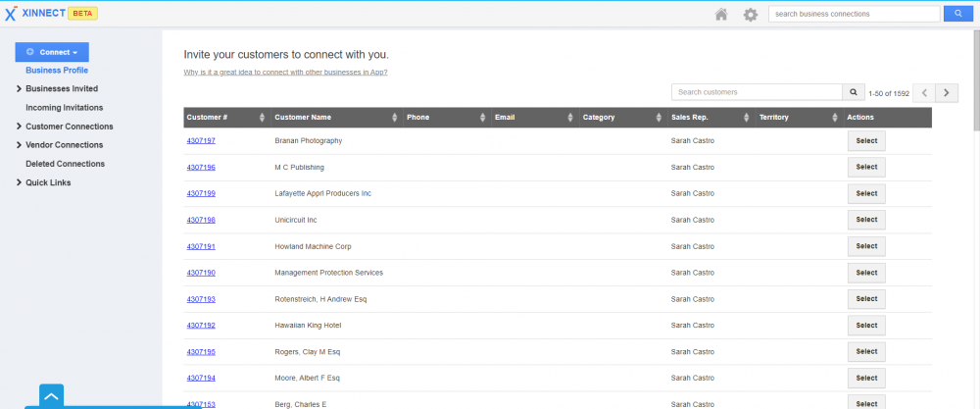Go to previous page of customers
Viewport: 980px width, 409px height.
tap(924, 92)
